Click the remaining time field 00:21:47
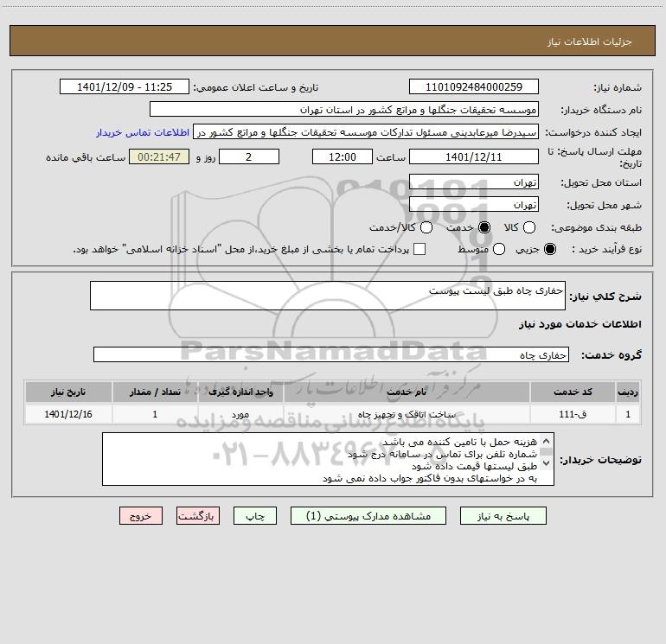This screenshot has height=644, width=666. (159, 156)
